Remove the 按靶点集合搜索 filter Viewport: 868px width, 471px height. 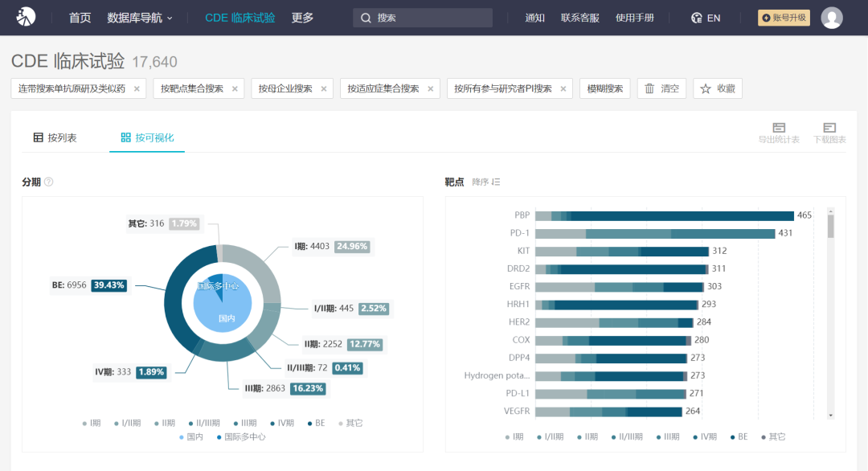pos(235,88)
